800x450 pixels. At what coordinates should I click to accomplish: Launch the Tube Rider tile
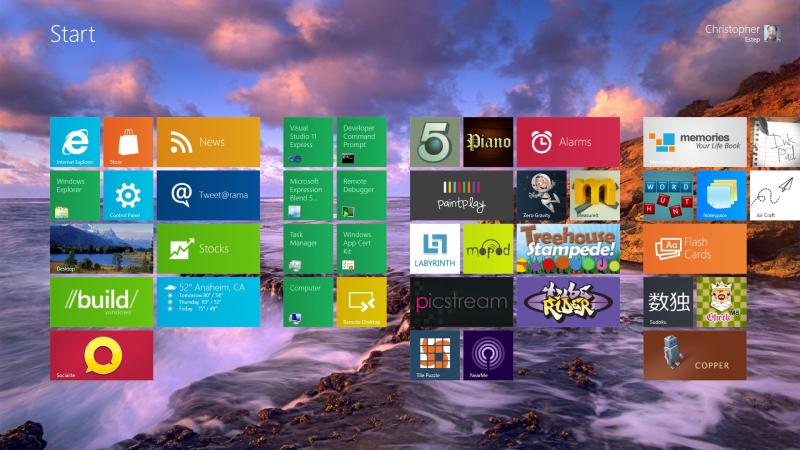coord(568,302)
